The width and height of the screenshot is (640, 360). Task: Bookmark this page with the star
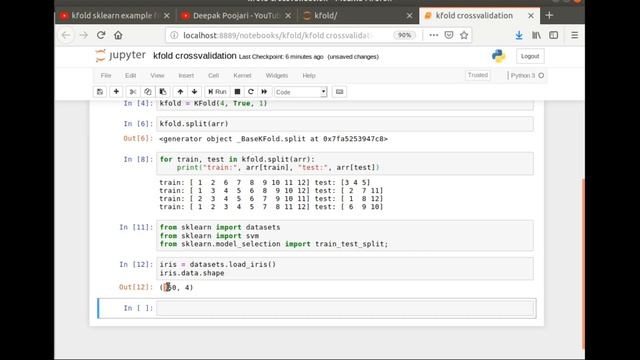coord(464,36)
